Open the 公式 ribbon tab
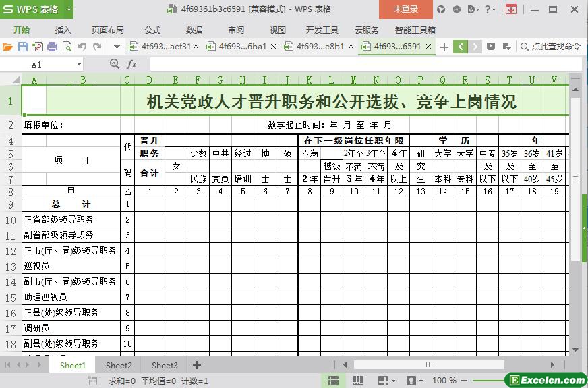The width and height of the screenshot is (588, 388). [x=152, y=30]
